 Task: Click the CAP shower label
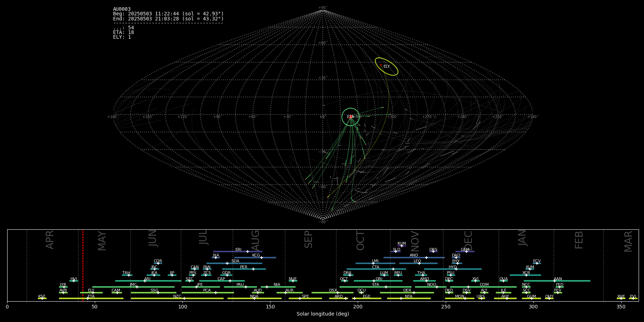[221, 279]
